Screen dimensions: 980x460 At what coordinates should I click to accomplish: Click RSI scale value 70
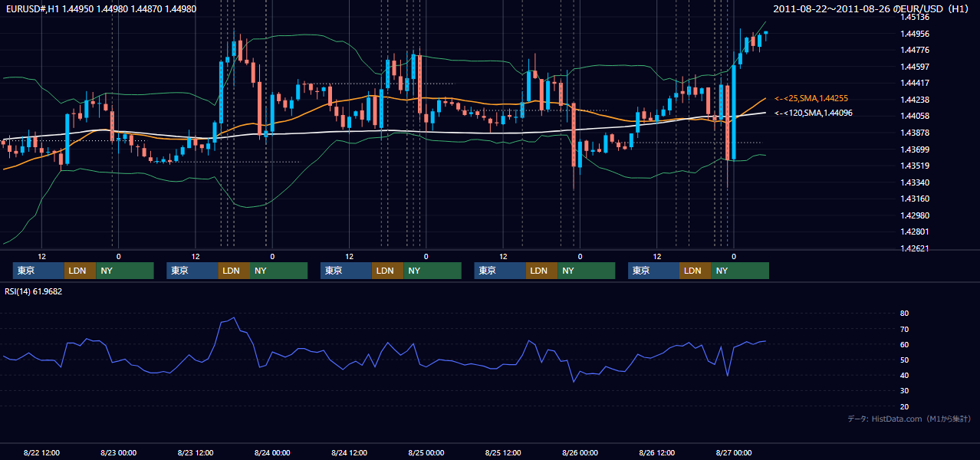tap(904, 329)
